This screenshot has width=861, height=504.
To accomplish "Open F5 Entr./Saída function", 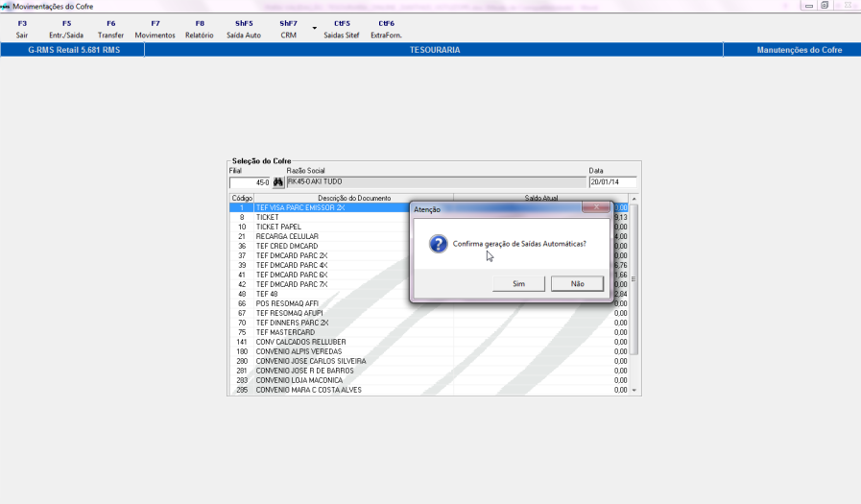I will coord(66,29).
